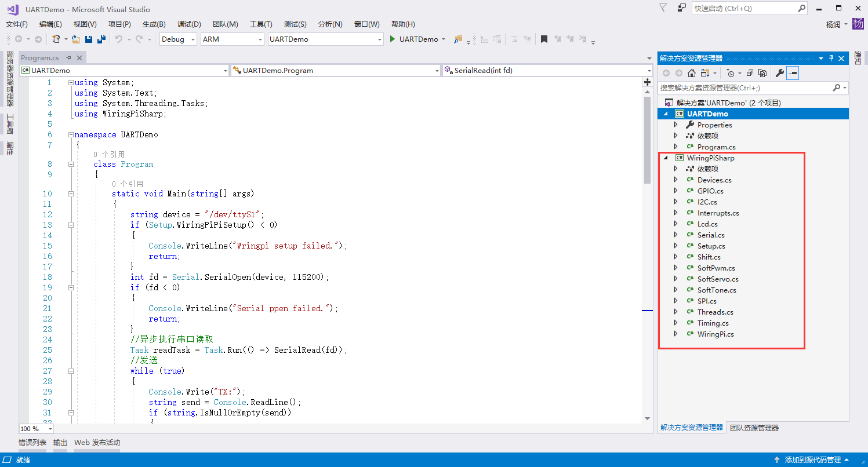Viewport: 868px width, 467px height.
Task: Click the Open File folder toolbar icon
Action: coord(75,39)
